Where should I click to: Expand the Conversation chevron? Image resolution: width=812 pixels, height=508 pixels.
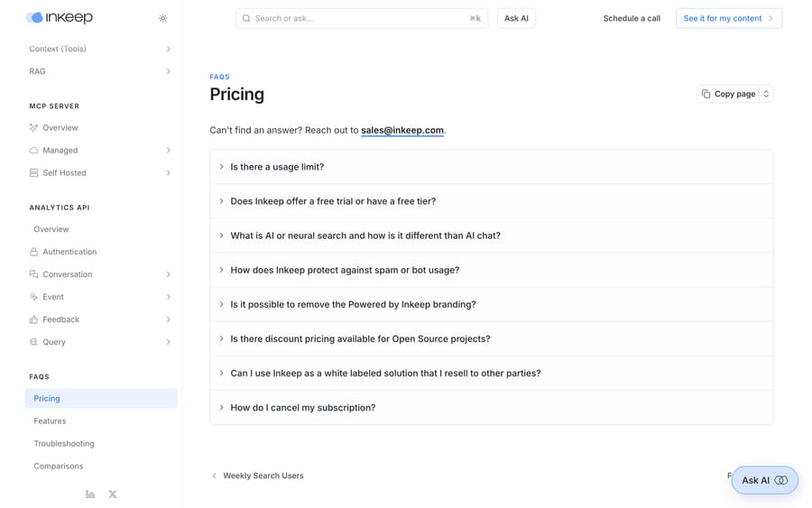point(169,274)
